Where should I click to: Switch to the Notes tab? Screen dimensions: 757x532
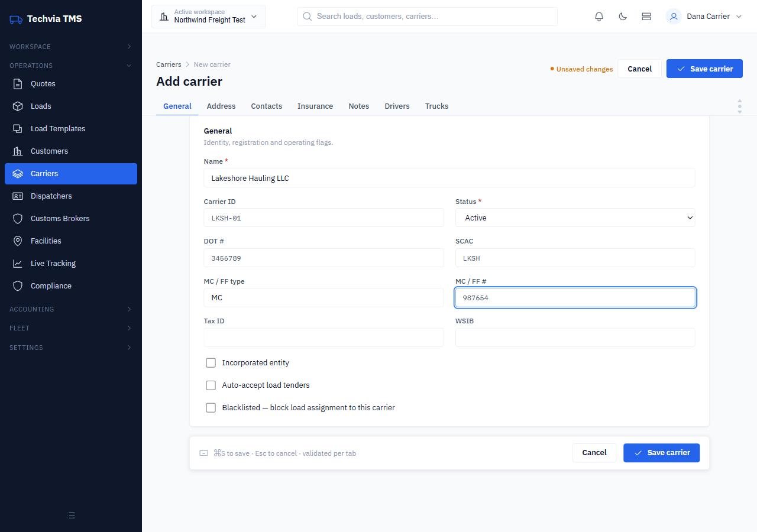pos(359,106)
